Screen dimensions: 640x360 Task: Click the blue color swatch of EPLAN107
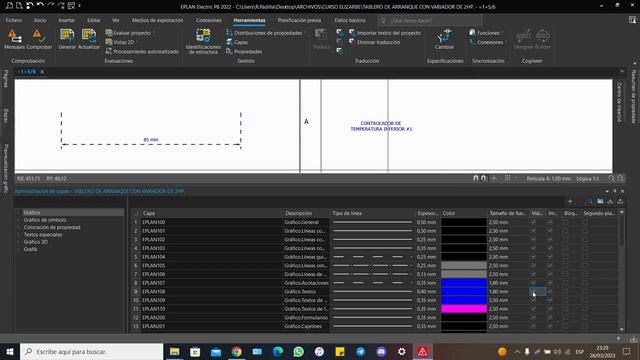click(464, 283)
